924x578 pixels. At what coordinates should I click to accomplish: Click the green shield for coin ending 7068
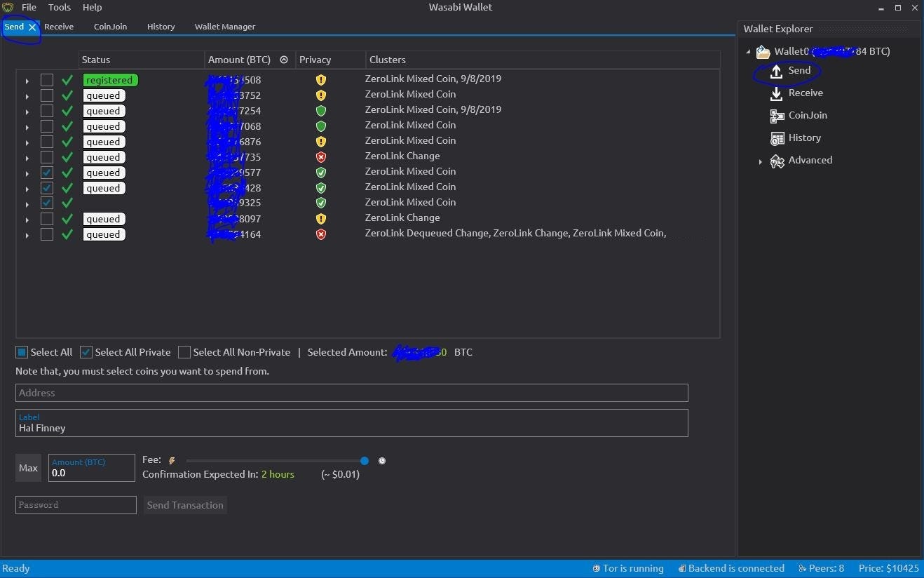(x=321, y=126)
